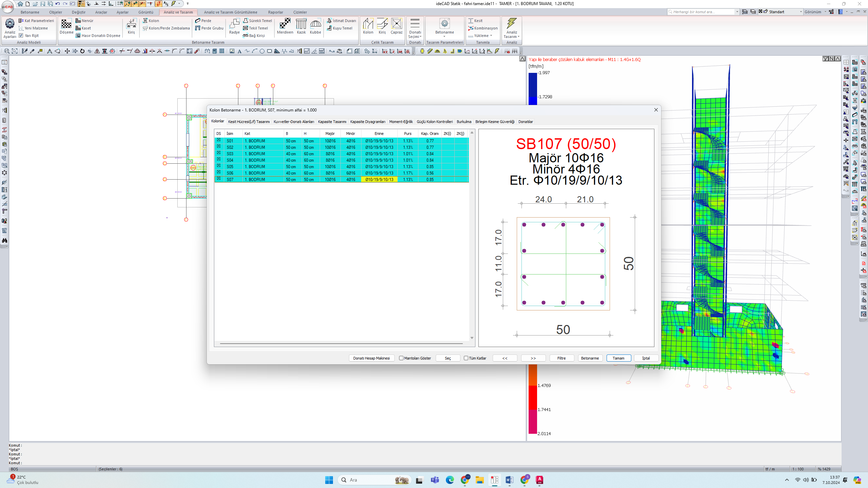The image size is (868, 488).
Task: Click the Betonarme button in dialog
Action: pyautogui.click(x=590, y=358)
